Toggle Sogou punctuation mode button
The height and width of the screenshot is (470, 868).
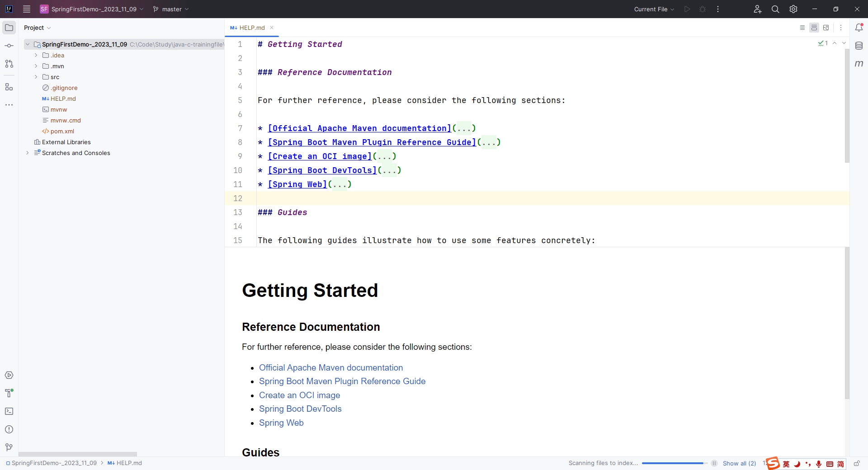click(808, 464)
